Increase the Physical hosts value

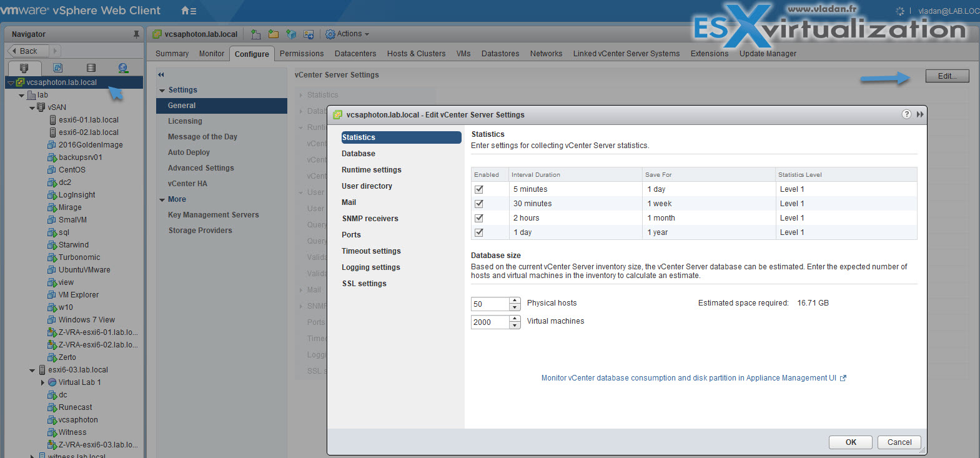515,301
